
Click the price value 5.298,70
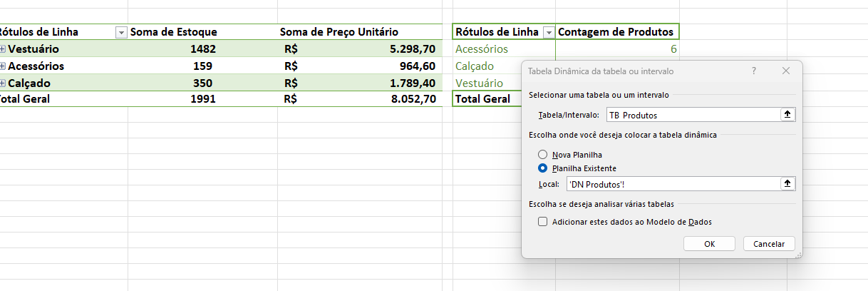coord(413,49)
